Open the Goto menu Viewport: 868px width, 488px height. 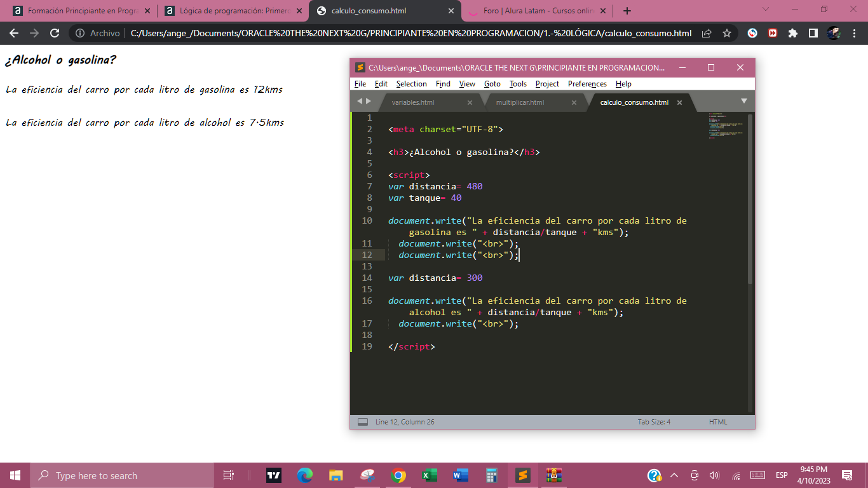click(x=492, y=84)
